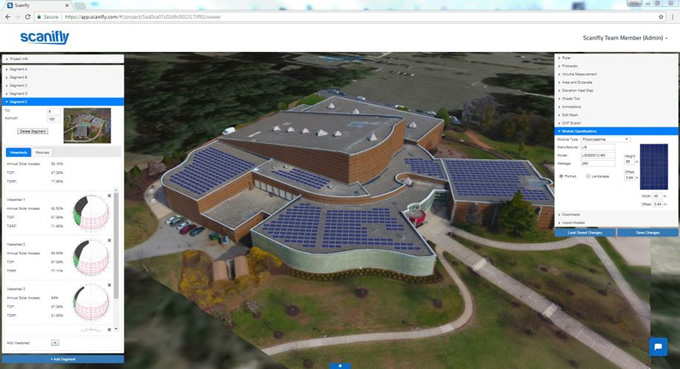680x369 pixels.
Task: Expand Segment B
Action: (x=63, y=77)
